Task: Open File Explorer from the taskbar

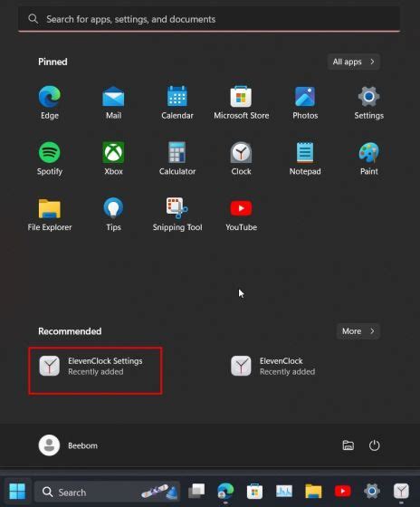Action: (313, 492)
